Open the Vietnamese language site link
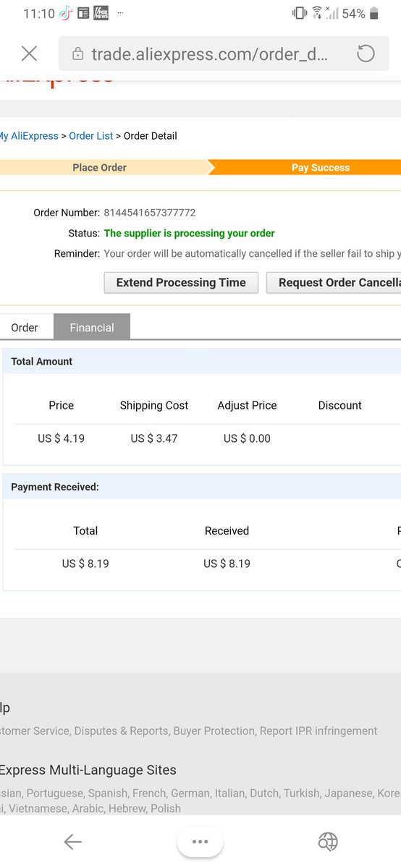This screenshot has height=868, width=401. click(x=37, y=809)
